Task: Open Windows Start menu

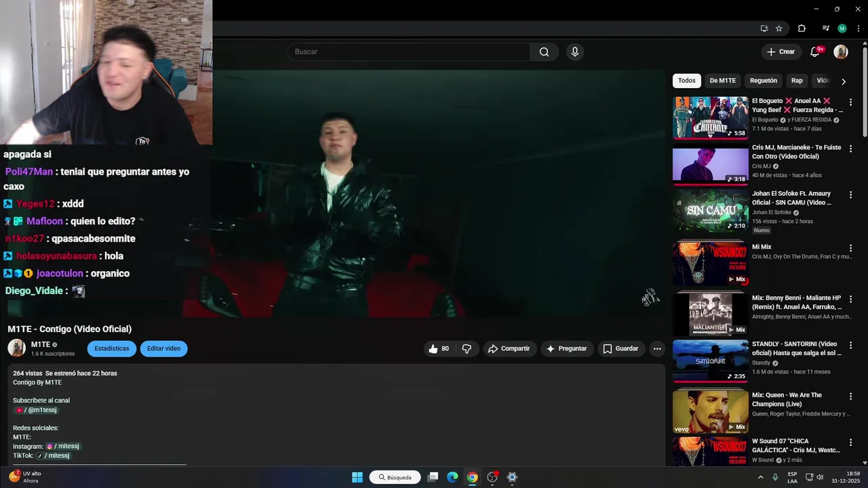Action: 357,477
